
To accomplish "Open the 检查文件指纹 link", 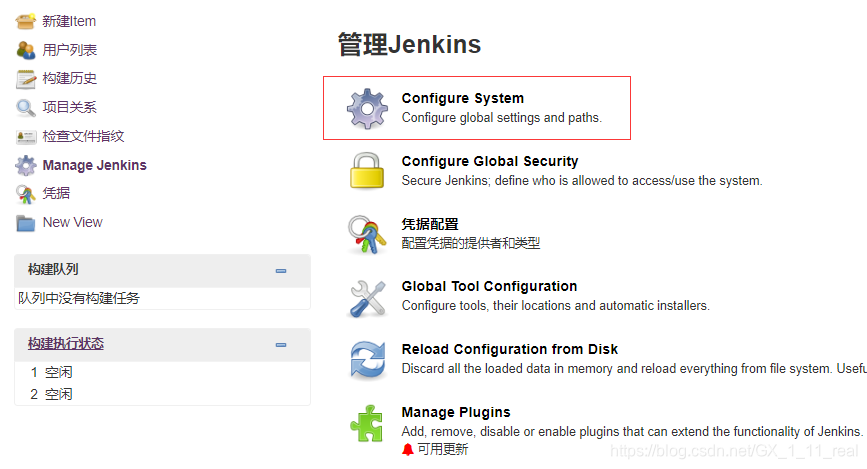I will click(x=83, y=136).
